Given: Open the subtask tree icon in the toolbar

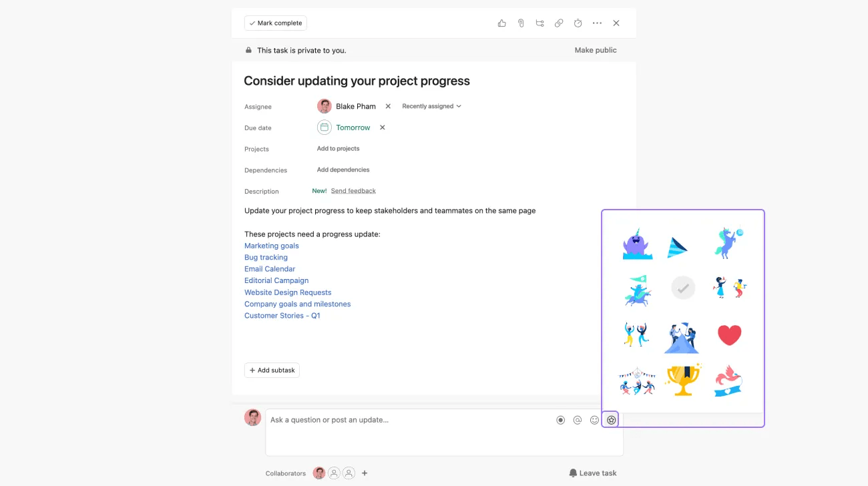Looking at the screenshot, I should [x=539, y=23].
